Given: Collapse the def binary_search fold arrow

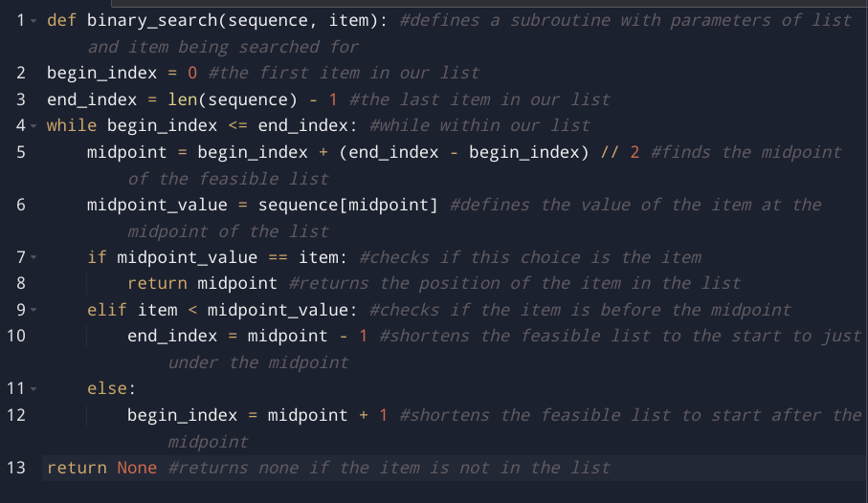Looking at the screenshot, I should point(33,20).
